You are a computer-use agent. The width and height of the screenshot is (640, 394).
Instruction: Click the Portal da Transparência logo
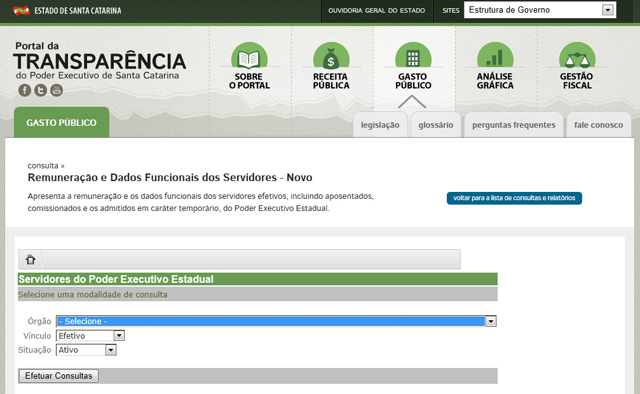[100, 60]
